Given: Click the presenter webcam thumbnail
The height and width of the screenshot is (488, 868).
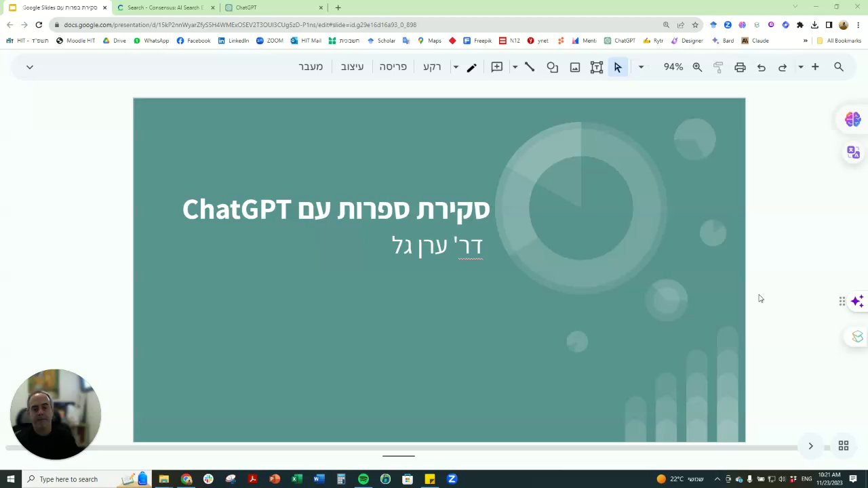Looking at the screenshot, I should coord(56,414).
